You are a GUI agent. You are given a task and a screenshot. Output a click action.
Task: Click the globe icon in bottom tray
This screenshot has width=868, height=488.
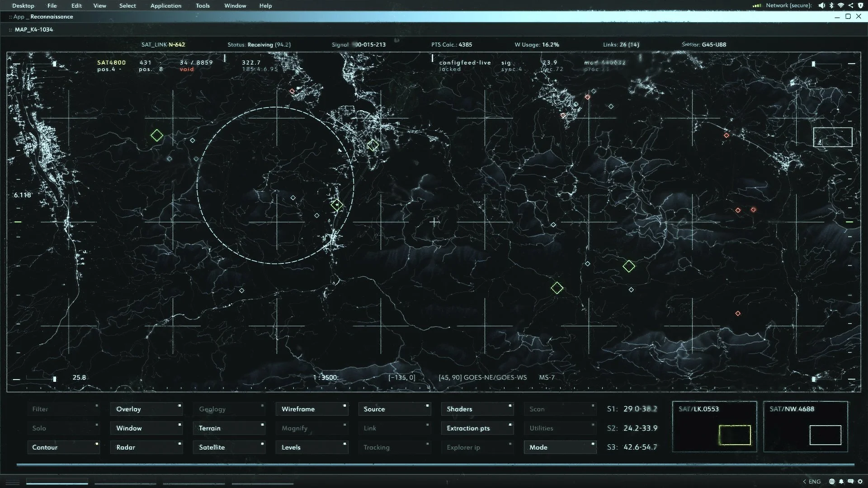(x=832, y=481)
